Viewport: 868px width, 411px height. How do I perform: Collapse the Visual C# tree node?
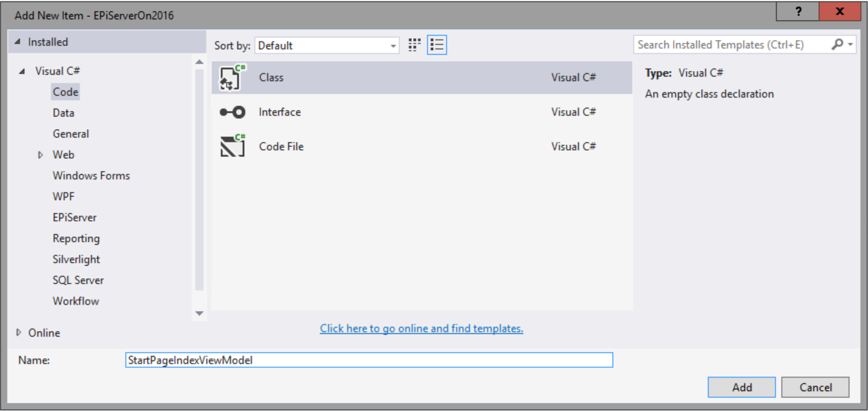click(x=22, y=72)
